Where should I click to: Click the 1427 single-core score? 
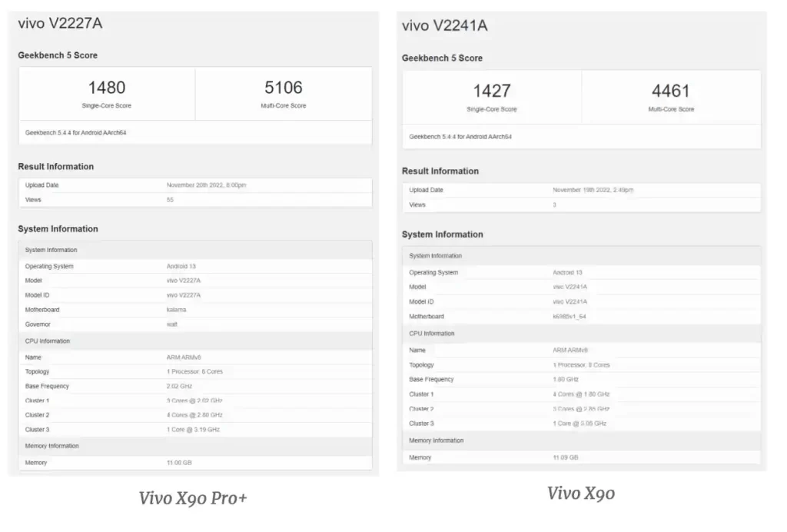(x=492, y=91)
